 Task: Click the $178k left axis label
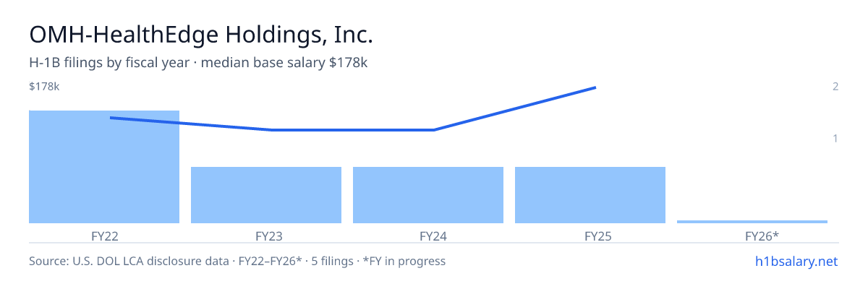44,87
